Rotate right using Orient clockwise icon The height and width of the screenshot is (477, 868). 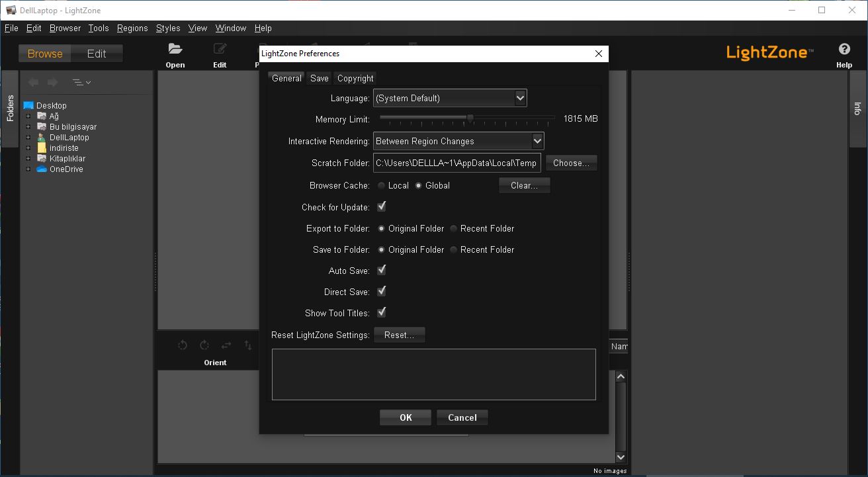pyautogui.click(x=204, y=345)
